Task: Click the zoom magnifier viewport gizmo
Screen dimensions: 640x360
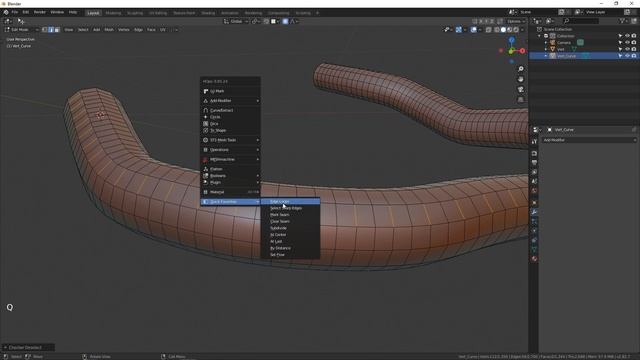Action: pos(520,69)
